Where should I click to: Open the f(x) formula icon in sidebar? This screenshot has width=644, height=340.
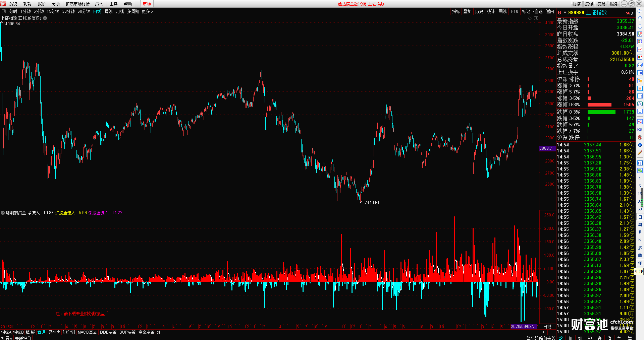tap(640, 104)
